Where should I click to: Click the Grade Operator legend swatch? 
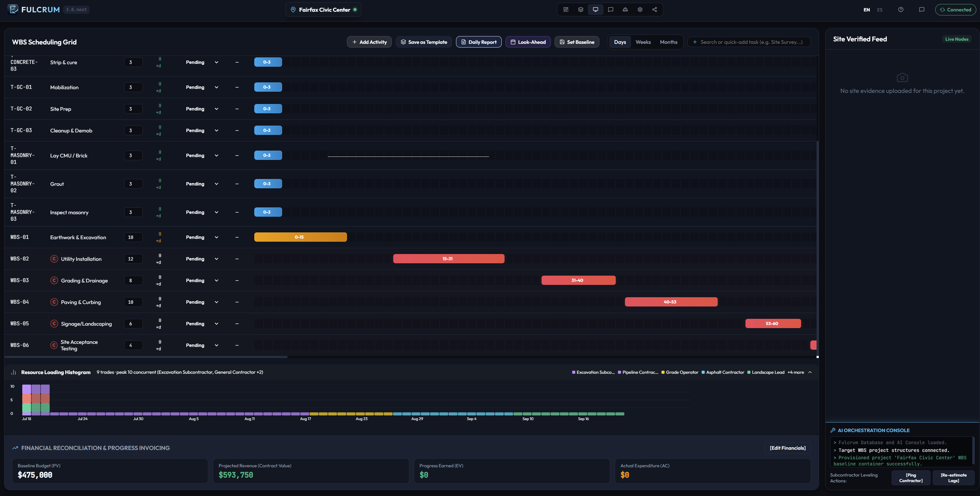pos(663,373)
